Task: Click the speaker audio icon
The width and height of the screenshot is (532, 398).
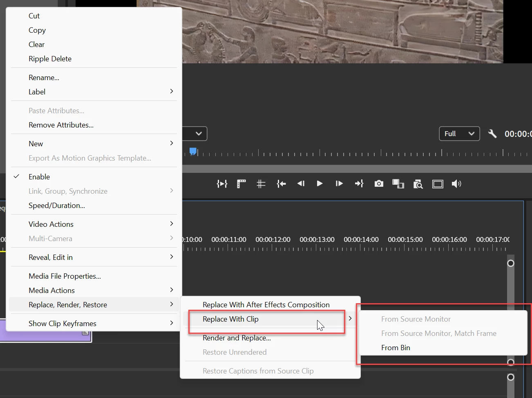Action: (x=456, y=184)
